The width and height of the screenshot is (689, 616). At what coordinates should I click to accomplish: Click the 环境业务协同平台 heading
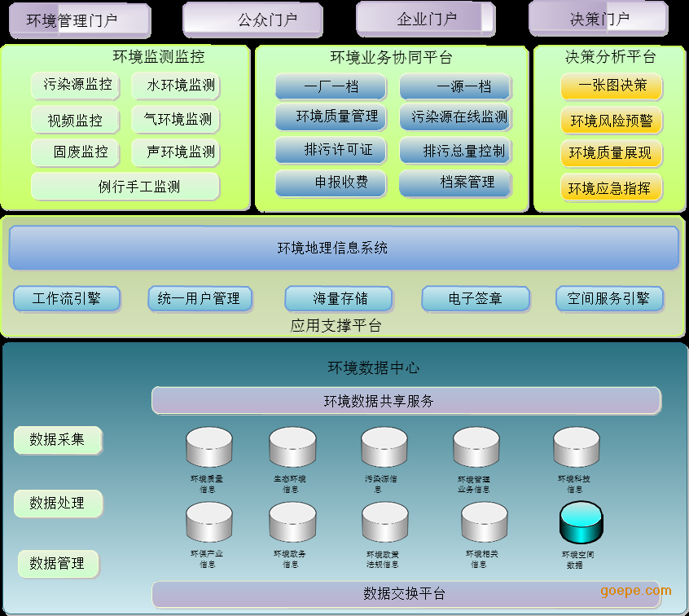click(391, 57)
